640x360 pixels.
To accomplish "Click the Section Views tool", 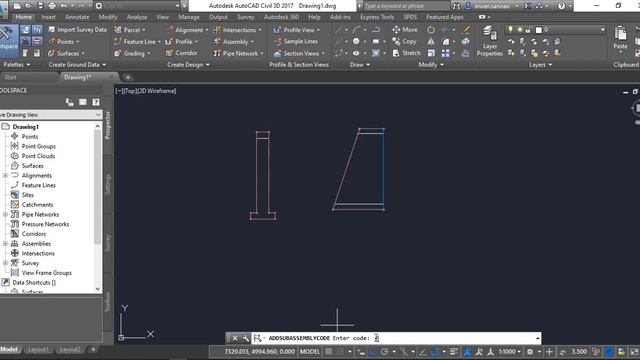I will coord(299,53).
